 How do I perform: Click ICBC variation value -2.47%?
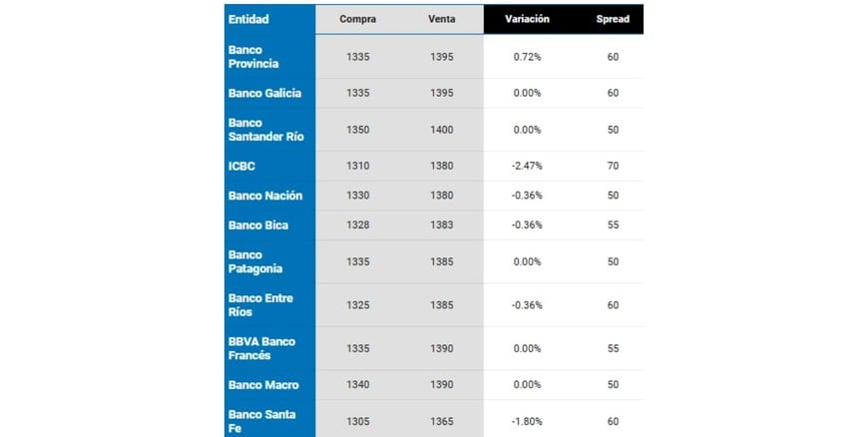click(527, 166)
